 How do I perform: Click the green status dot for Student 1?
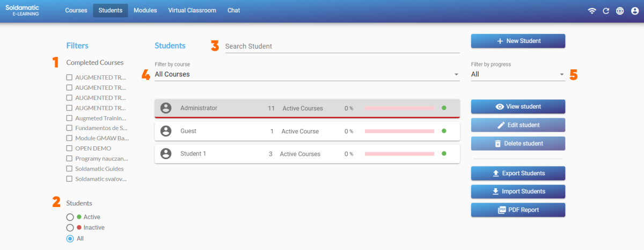(444, 154)
